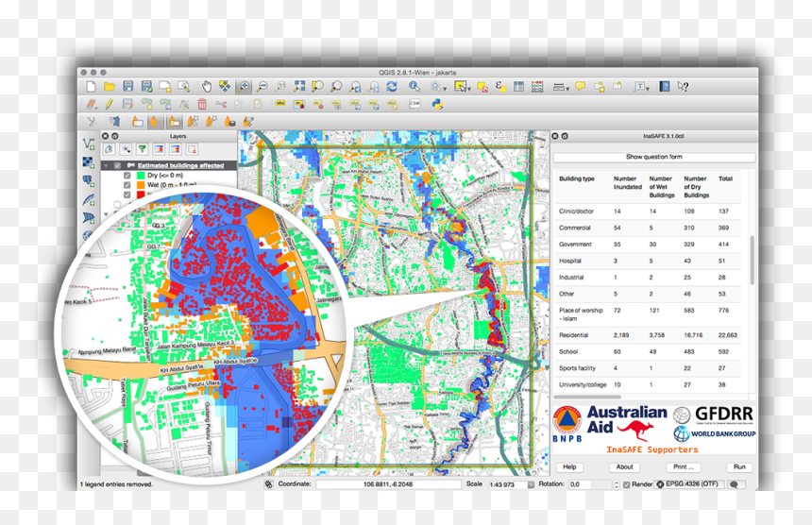Viewport: 812px width, 525px height.
Task: Uncheck the Dry (<= 0 m) checkbox
Action: coord(127,176)
